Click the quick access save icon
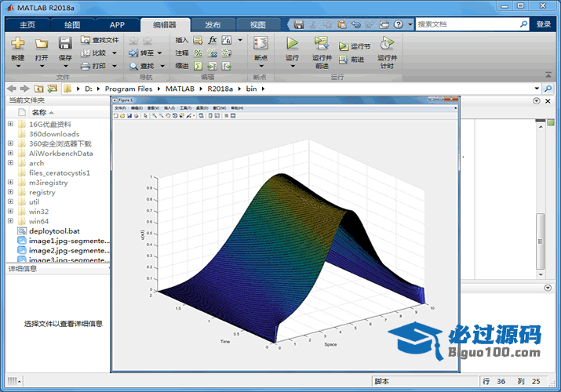Viewport: 561px width, 392px height. (299, 24)
